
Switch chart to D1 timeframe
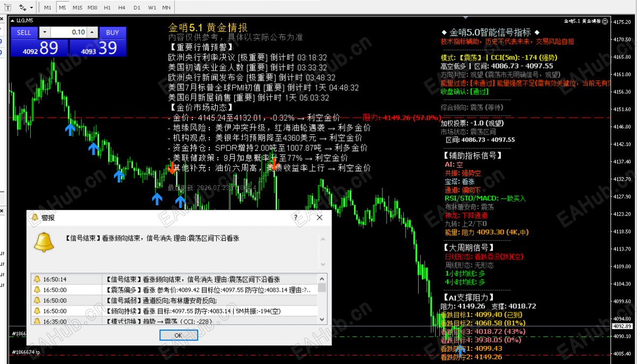click(x=137, y=7)
